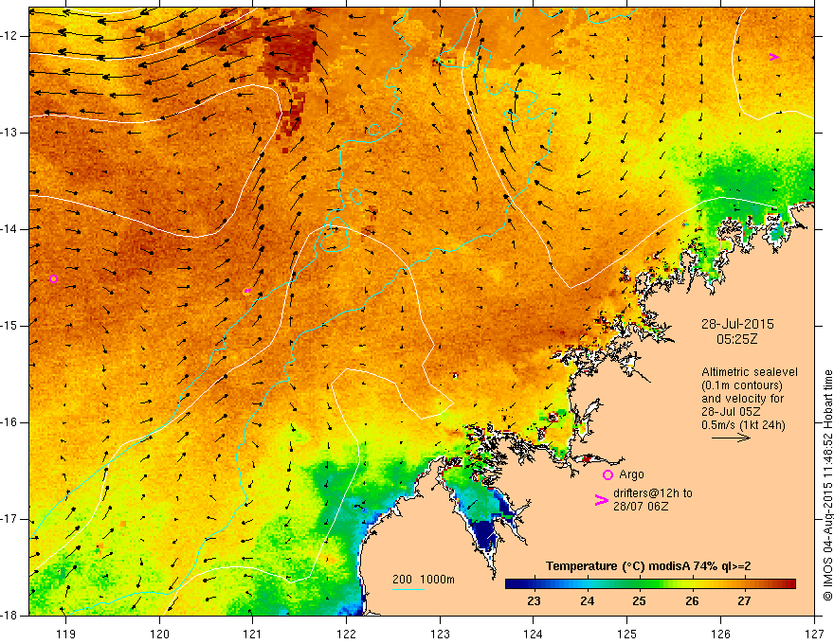Click the "200 1000m" depth contour label
834x644 pixels.
pos(424,580)
